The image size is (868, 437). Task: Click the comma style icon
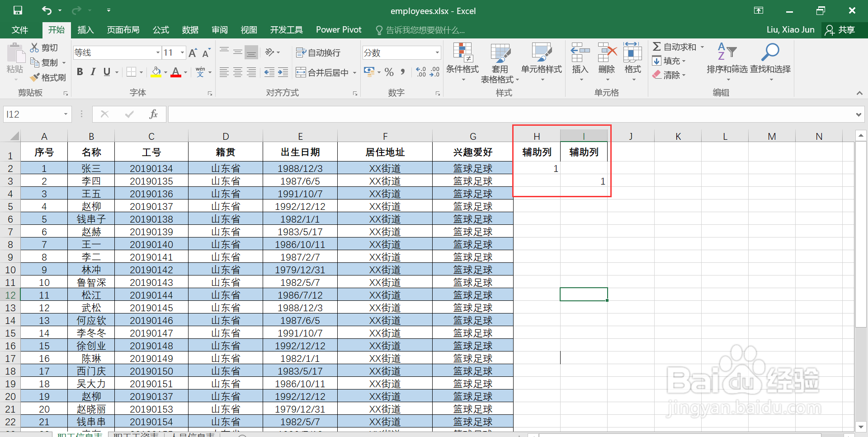[402, 72]
